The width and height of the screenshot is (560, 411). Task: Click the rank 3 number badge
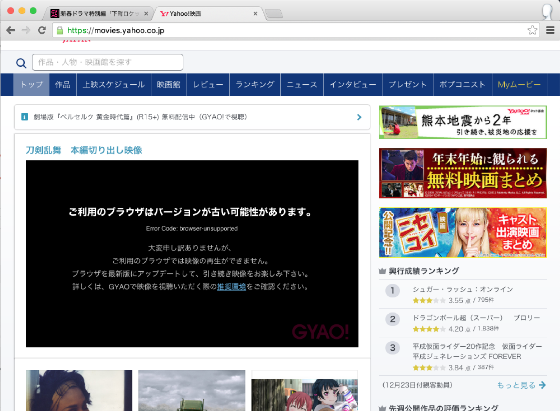(x=392, y=347)
